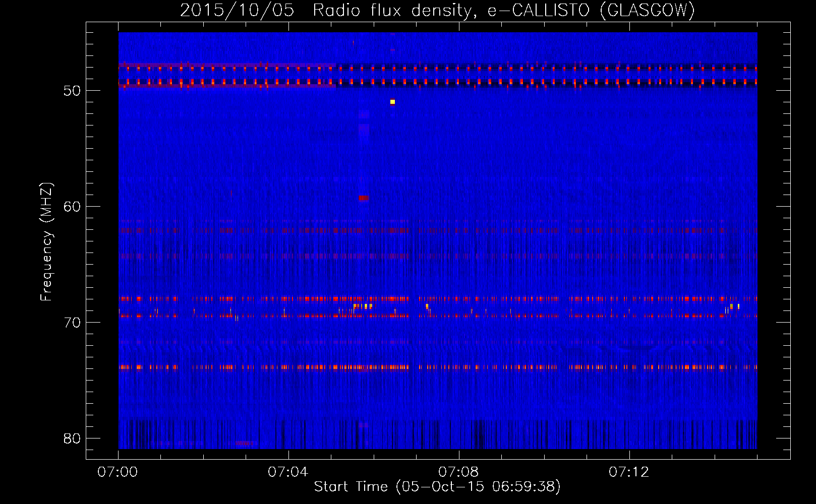Viewport: 816px width, 504px height.
Task: Click the '07:08' time tick label
Action: (x=458, y=472)
